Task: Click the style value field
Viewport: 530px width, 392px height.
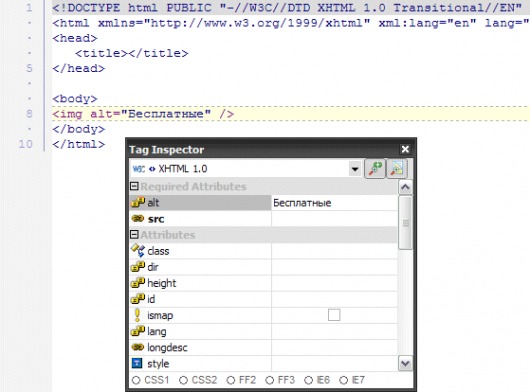Action: click(334, 363)
